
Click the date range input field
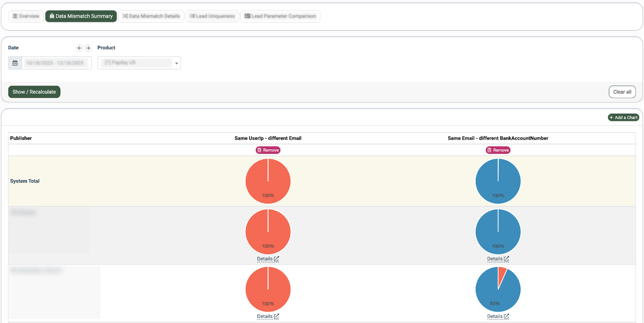point(55,63)
